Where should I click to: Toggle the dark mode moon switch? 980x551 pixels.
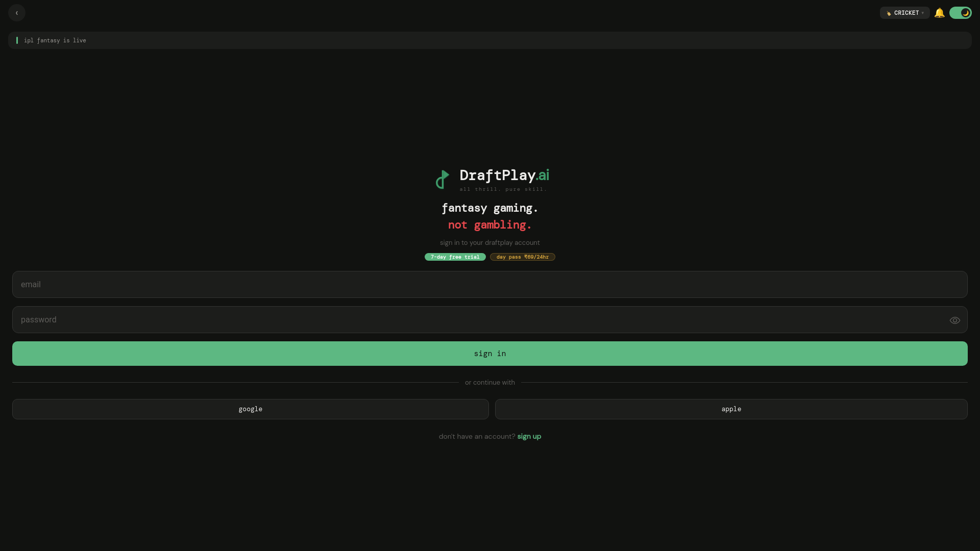tap(961, 13)
